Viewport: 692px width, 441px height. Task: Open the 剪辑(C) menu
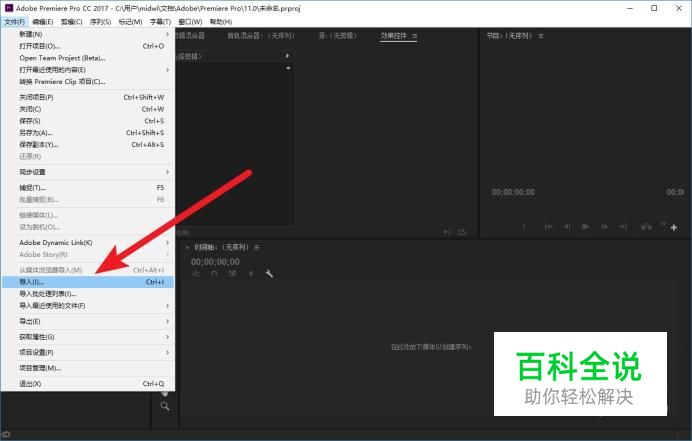[71, 22]
